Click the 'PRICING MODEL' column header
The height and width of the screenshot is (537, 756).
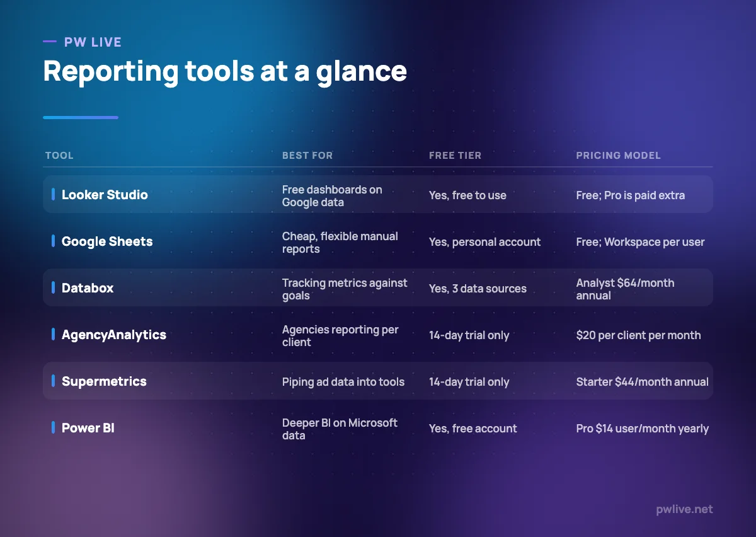pyautogui.click(x=618, y=155)
